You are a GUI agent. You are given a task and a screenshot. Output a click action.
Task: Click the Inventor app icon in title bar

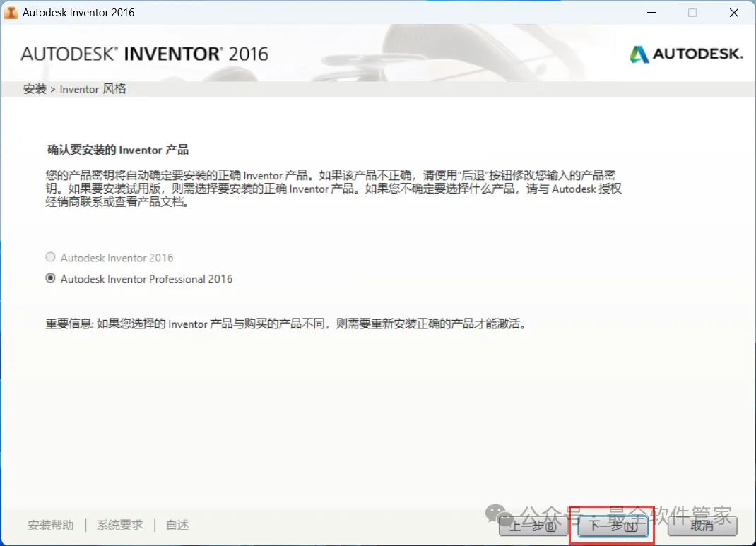click(x=11, y=13)
